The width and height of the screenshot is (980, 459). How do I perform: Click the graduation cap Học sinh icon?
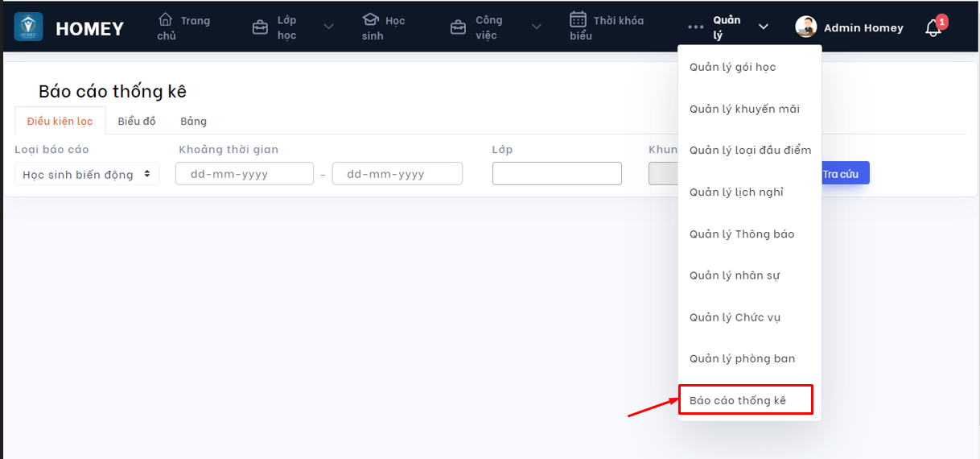pos(370,19)
